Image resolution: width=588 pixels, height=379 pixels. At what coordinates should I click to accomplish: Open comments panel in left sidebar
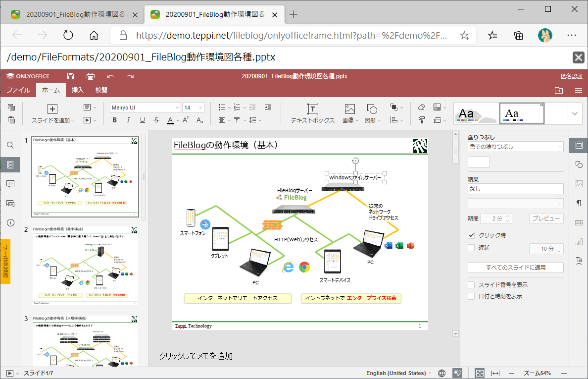(10, 184)
